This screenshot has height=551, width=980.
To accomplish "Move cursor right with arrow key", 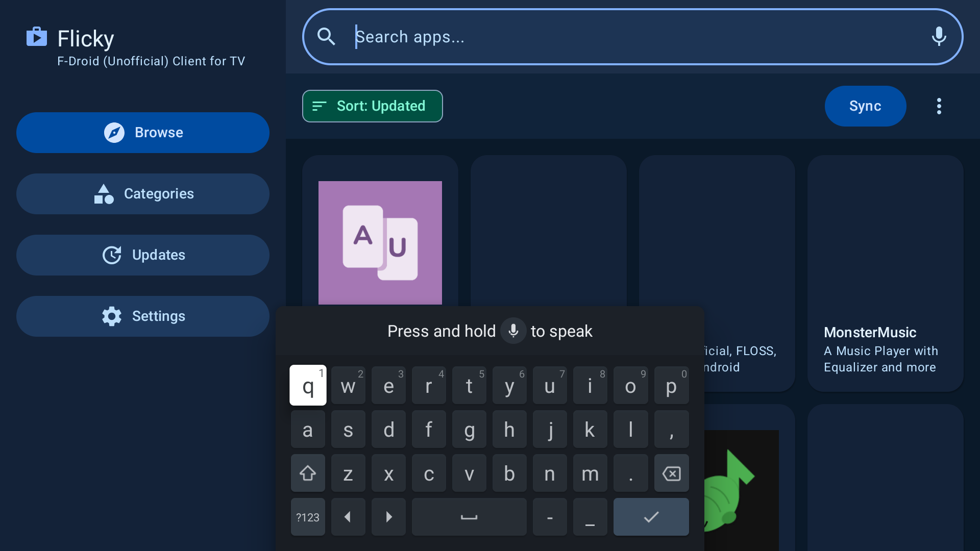I will [x=388, y=517].
